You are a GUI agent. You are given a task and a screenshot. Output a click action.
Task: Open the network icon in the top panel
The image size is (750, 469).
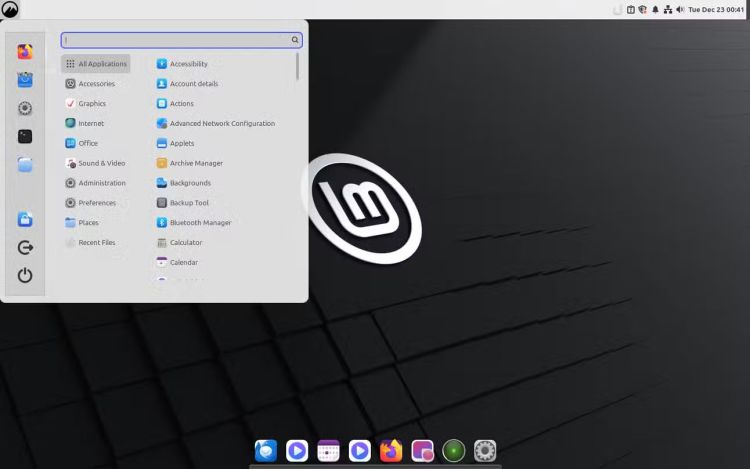click(668, 9)
